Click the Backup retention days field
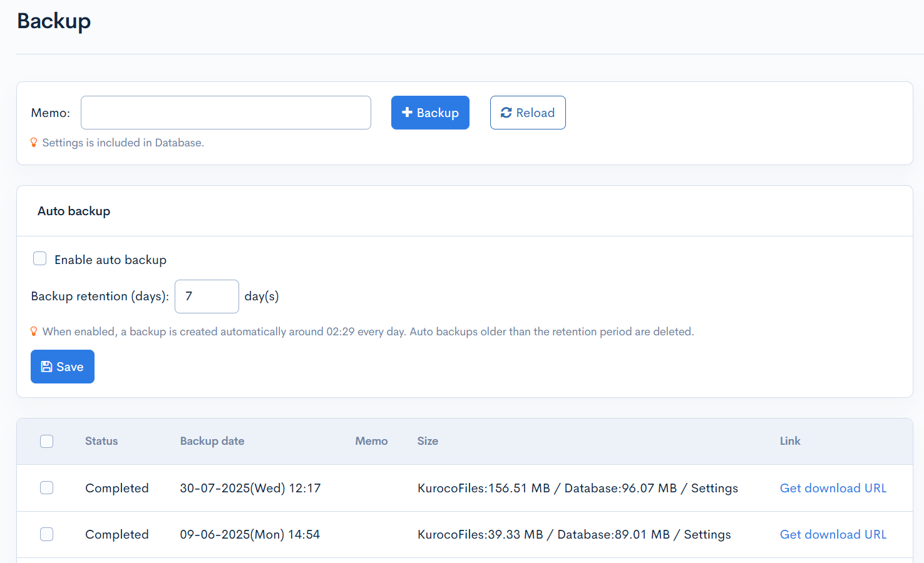Screen dimensions: 924x563 click(x=207, y=297)
